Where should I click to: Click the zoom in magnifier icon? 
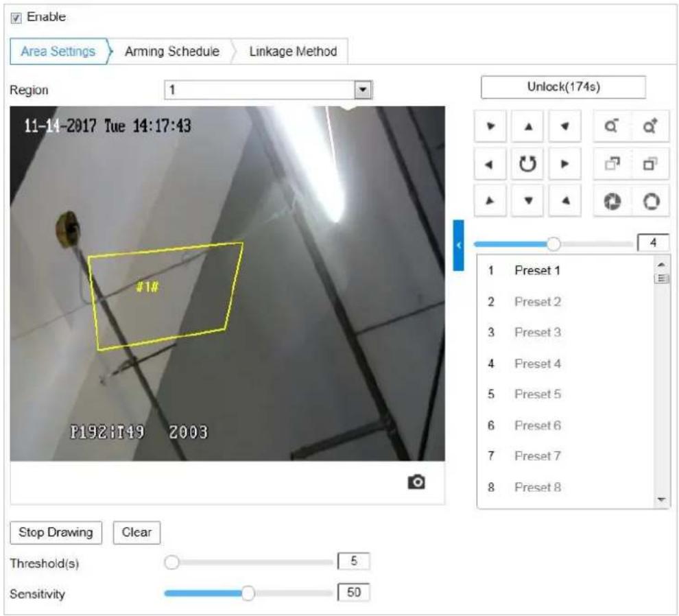[650, 126]
